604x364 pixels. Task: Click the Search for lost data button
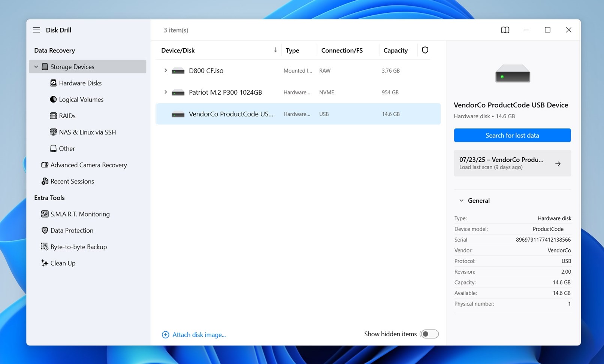[x=512, y=136]
